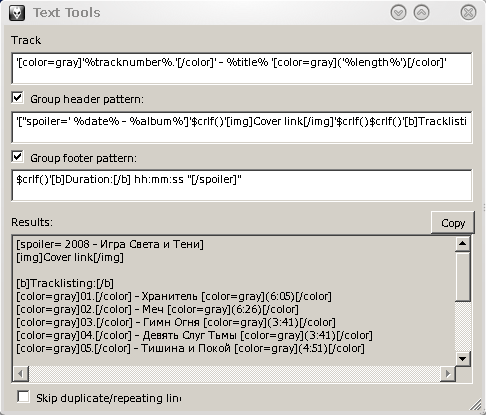486x415 pixels.
Task: Click the results scroll-up arrow
Action: click(x=462, y=244)
